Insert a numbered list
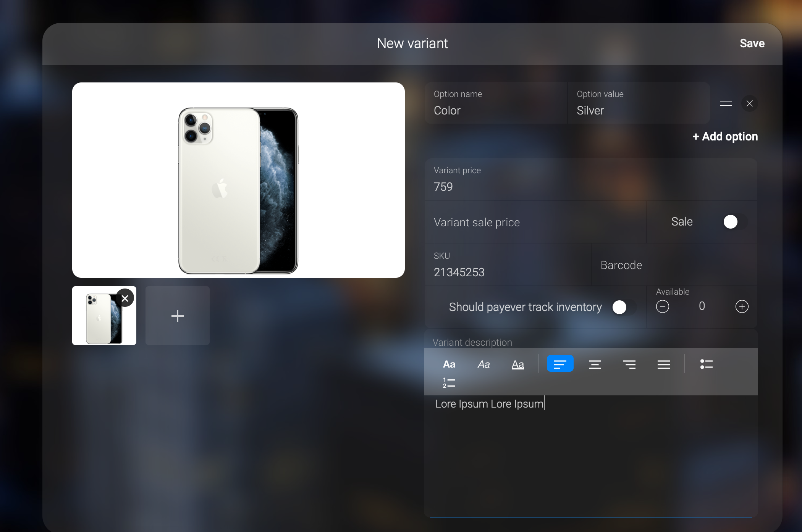 [x=449, y=383]
